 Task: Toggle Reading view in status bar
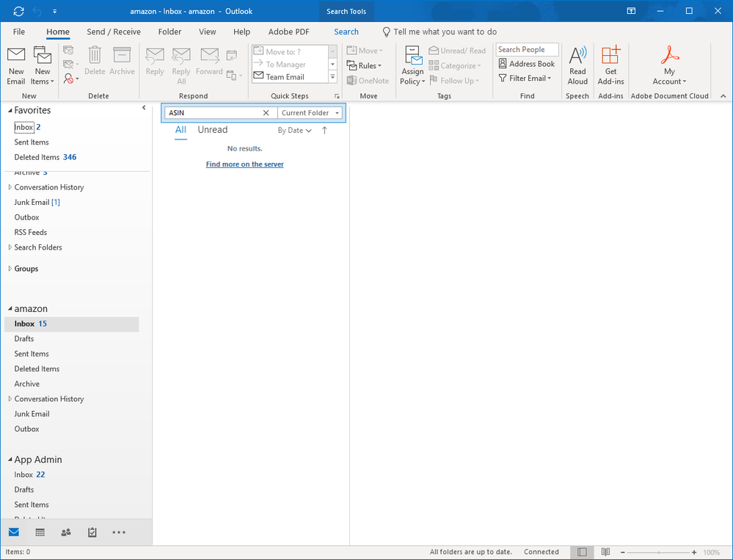605,552
